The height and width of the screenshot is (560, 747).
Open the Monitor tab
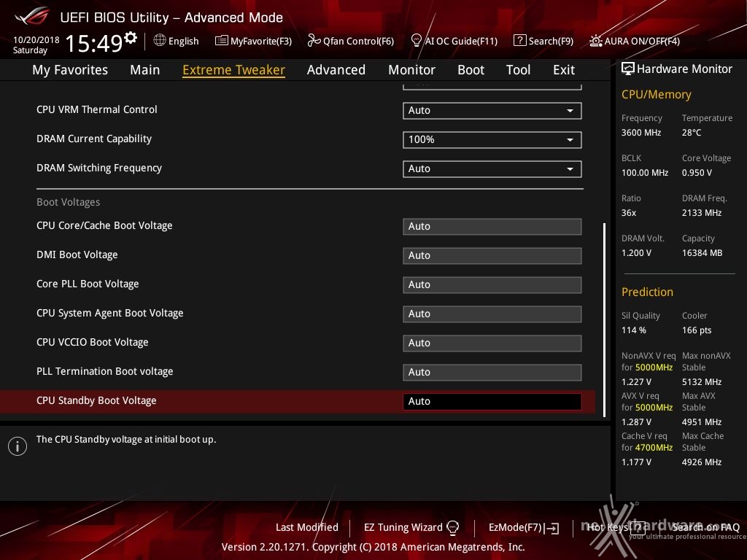pyautogui.click(x=411, y=70)
